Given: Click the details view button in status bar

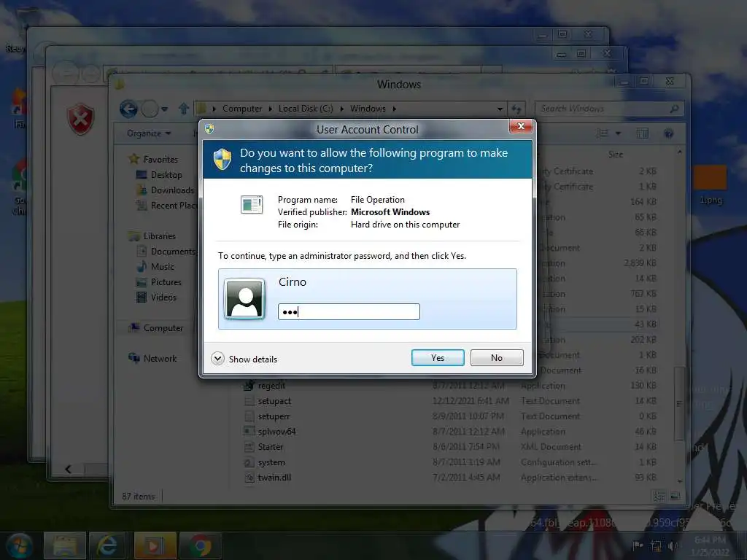Looking at the screenshot, I should 659,496.
